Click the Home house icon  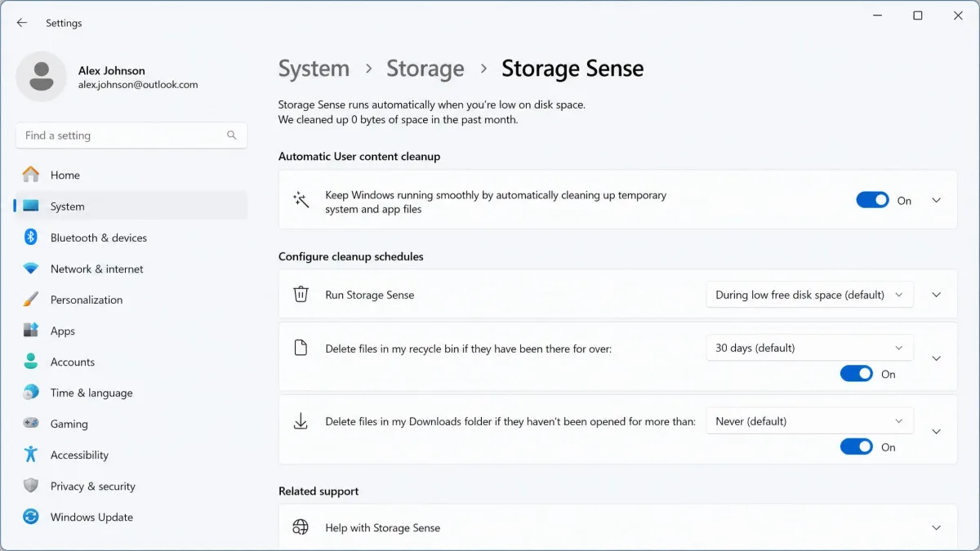tap(31, 175)
